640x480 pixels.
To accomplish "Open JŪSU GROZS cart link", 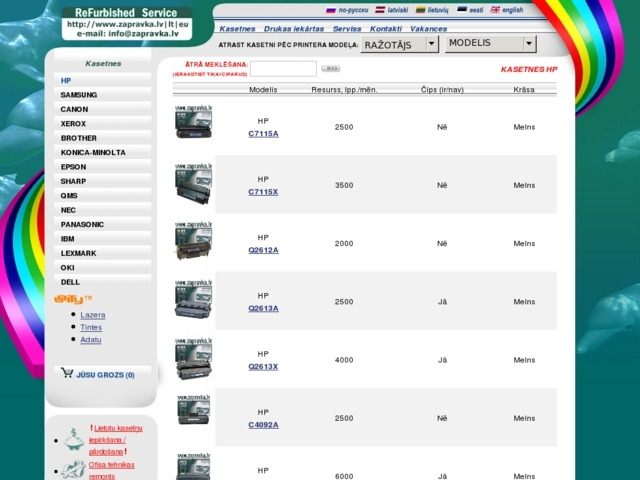I will pos(105,375).
